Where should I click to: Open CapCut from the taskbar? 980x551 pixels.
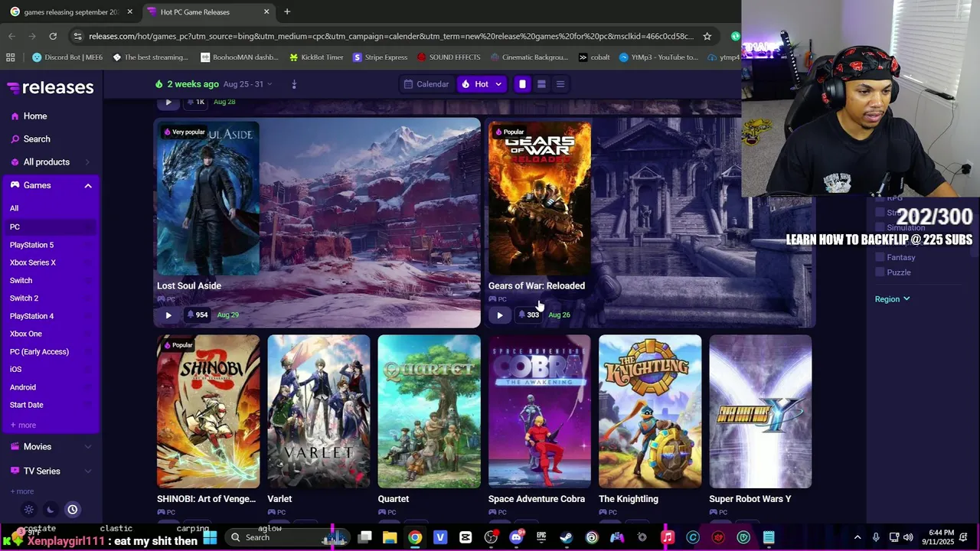(x=465, y=537)
